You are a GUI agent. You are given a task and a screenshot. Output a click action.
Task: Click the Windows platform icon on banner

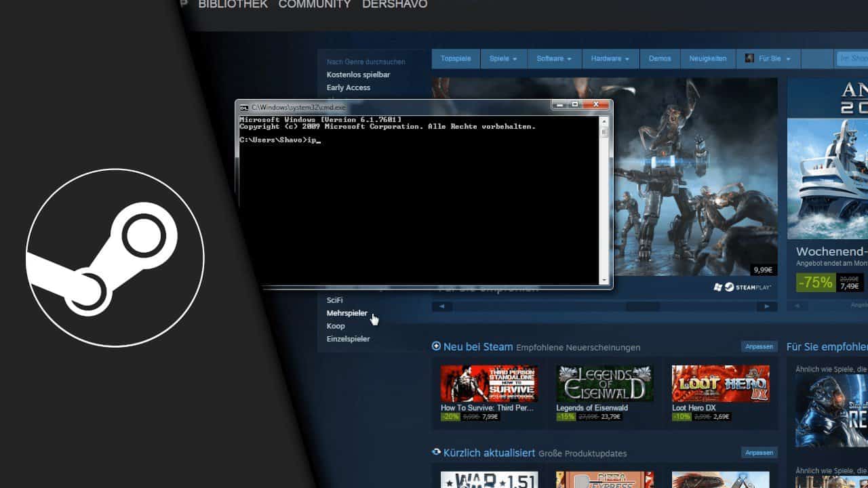(x=718, y=287)
